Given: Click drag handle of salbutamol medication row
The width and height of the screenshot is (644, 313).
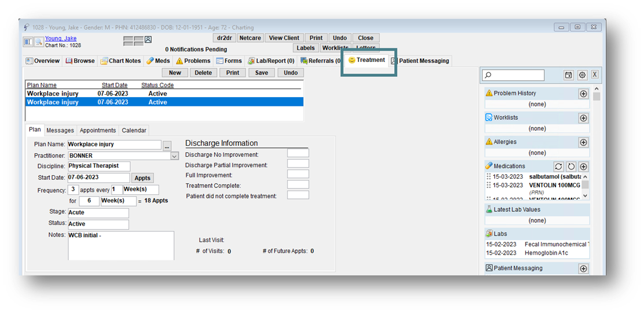Looking at the screenshot, I should coord(488,176).
